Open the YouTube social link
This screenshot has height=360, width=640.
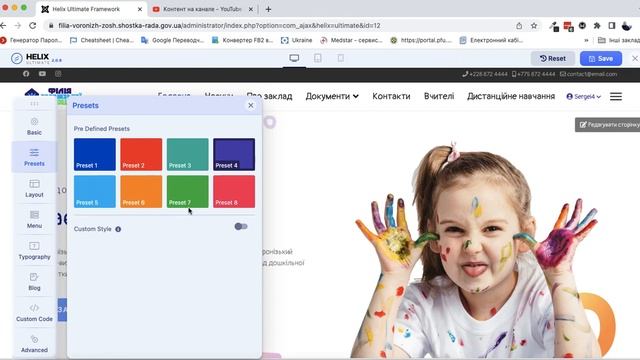tap(42, 74)
